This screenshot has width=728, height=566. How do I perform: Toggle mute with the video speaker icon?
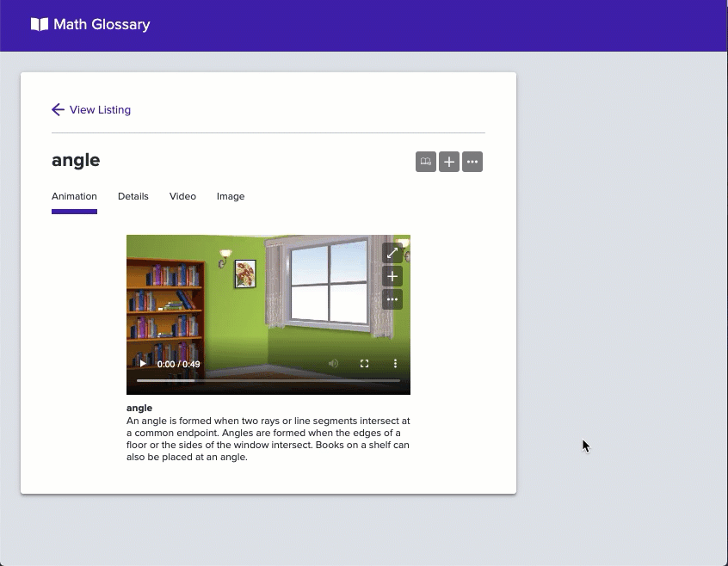pyautogui.click(x=333, y=364)
